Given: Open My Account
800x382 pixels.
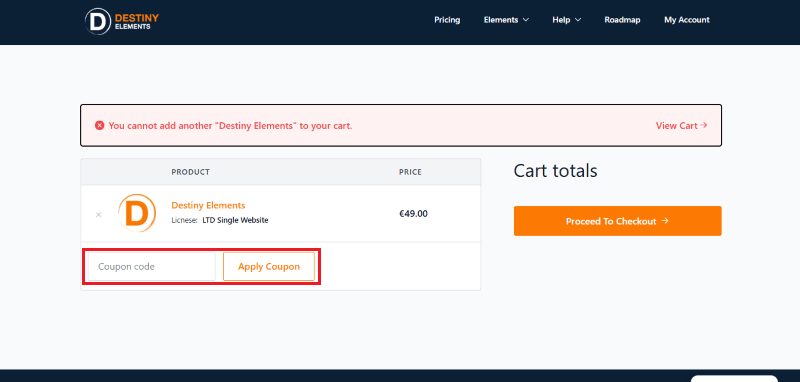Looking at the screenshot, I should pos(687,20).
